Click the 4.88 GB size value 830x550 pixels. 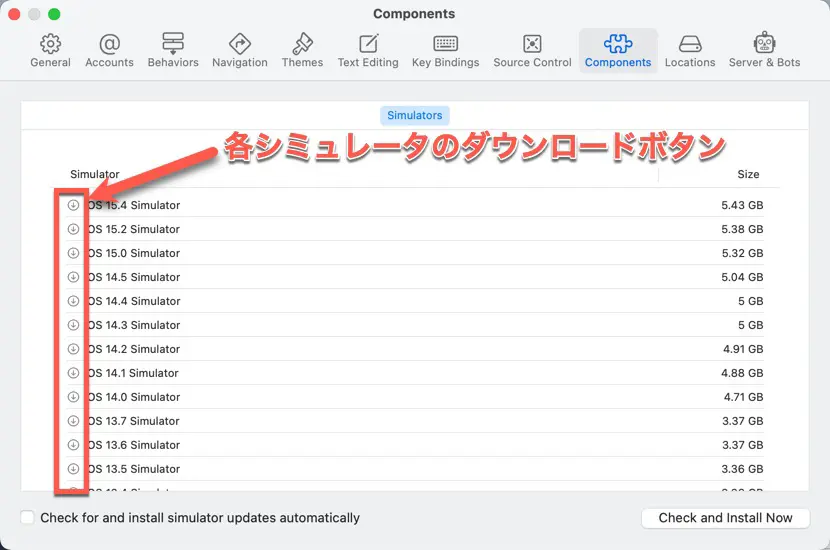click(742, 373)
